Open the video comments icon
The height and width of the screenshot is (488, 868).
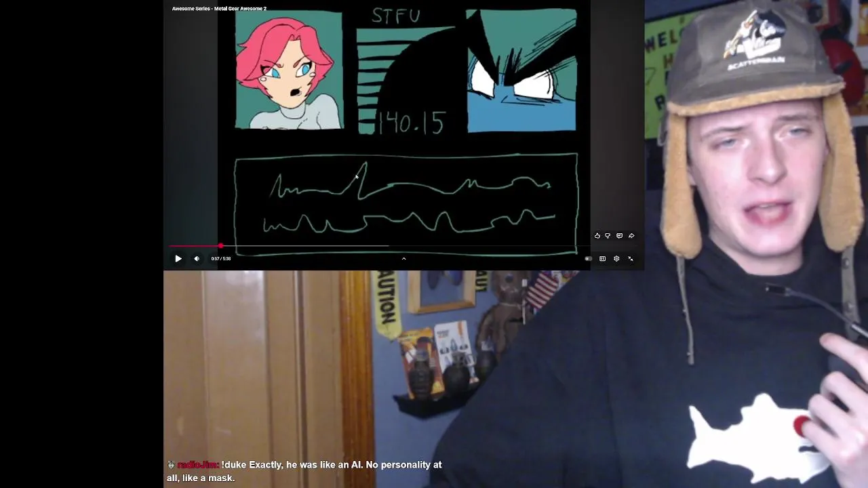[619, 236]
